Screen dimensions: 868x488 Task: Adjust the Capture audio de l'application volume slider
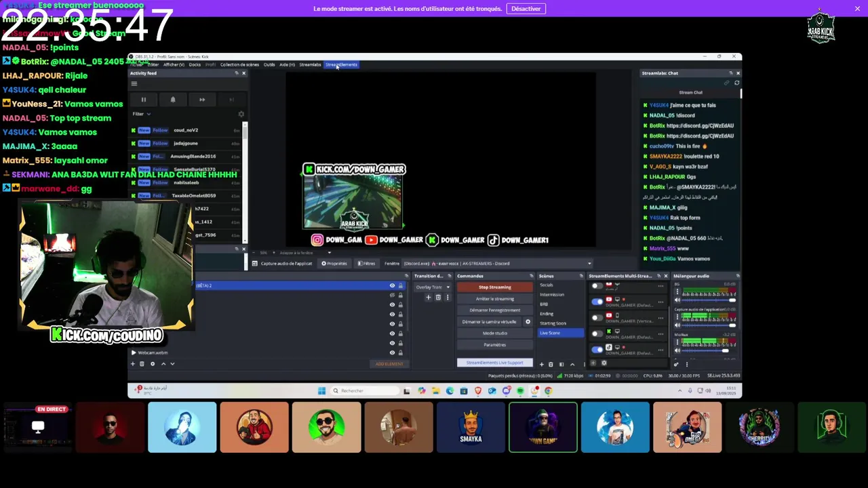[x=709, y=325]
